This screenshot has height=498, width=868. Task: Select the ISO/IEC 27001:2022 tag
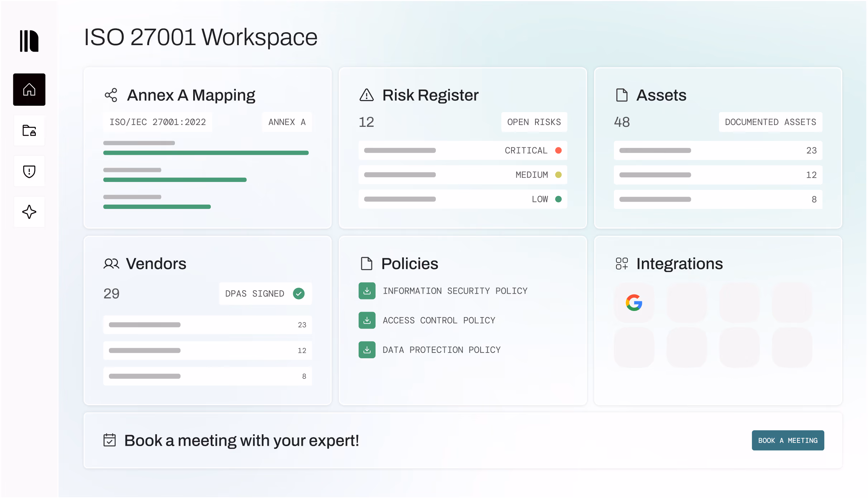coord(158,122)
